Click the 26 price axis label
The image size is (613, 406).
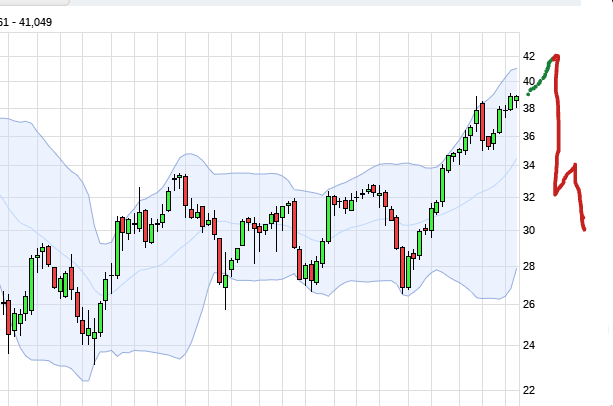click(528, 304)
